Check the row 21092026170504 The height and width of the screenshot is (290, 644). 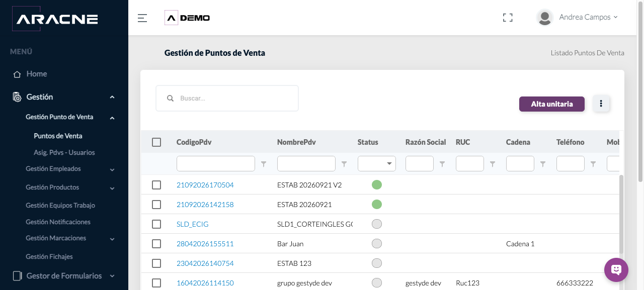pos(156,185)
